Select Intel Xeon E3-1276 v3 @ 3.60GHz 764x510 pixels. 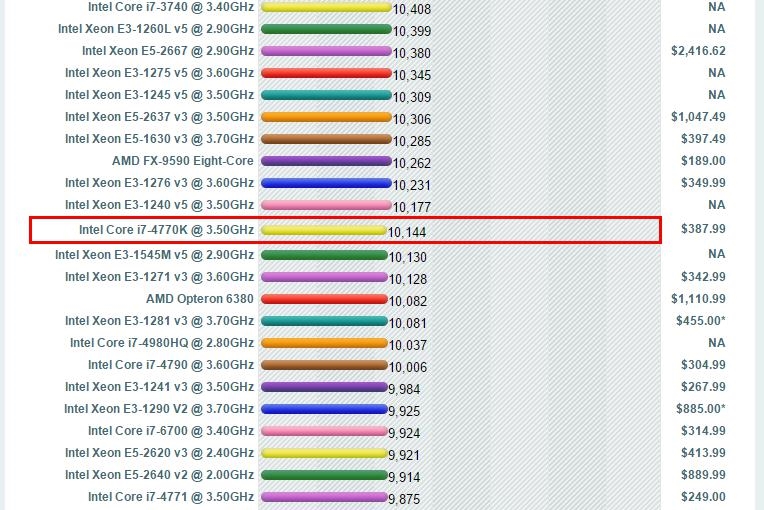[159, 183]
